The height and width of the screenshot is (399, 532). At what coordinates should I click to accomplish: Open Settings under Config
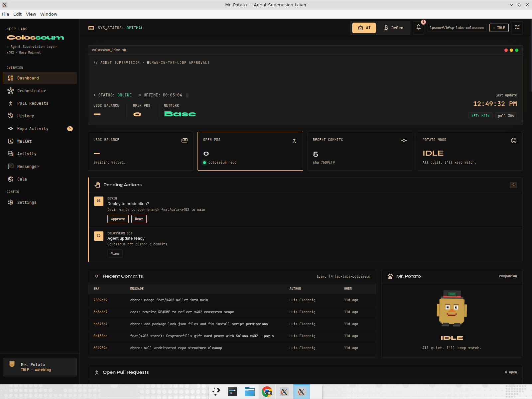pyautogui.click(x=40, y=202)
